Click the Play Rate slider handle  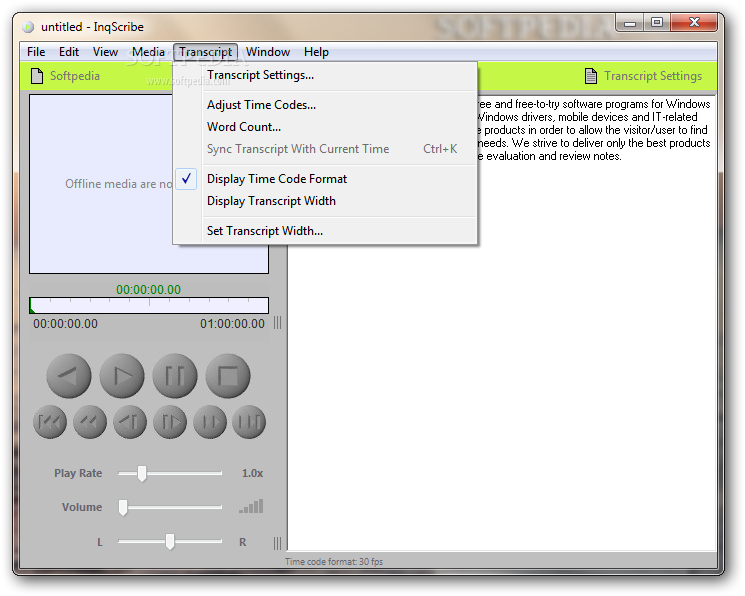click(142, 473)
